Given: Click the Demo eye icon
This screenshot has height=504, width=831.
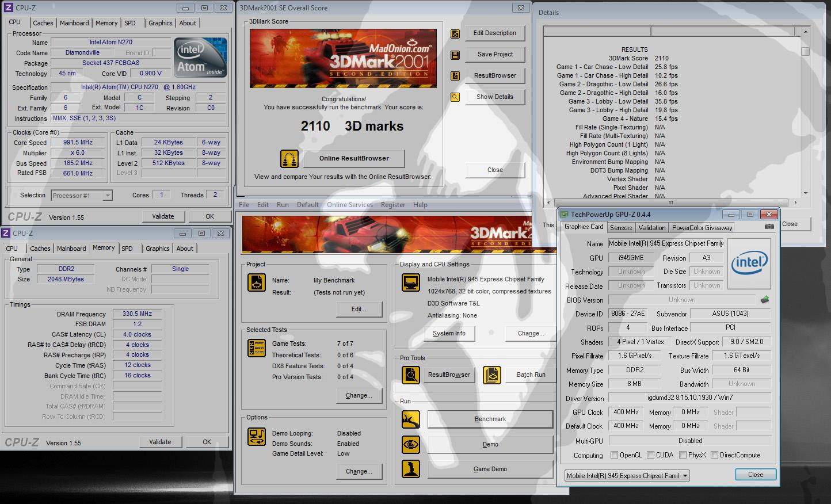Looking at the screenshot, I should click(411, 445).
